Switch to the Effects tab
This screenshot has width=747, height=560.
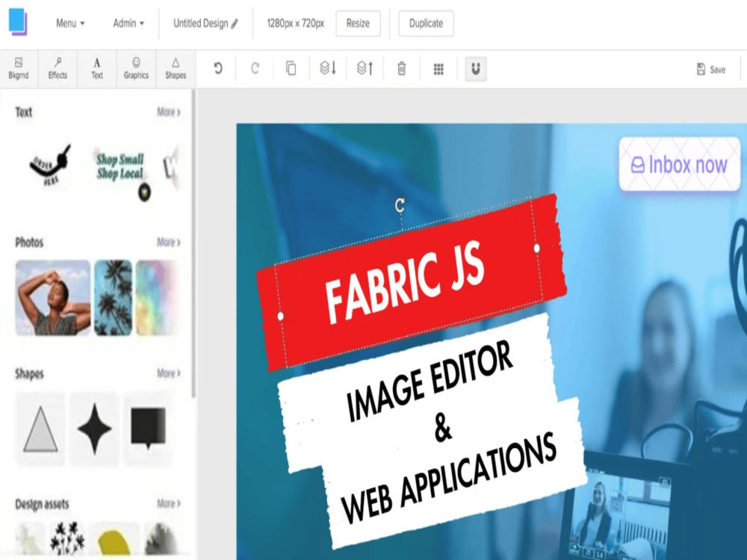(x=58, y=69)
